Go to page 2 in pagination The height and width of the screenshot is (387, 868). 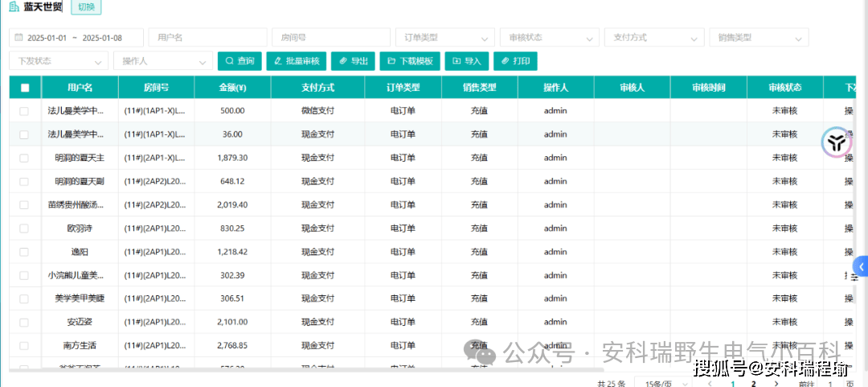coord(753,383)
